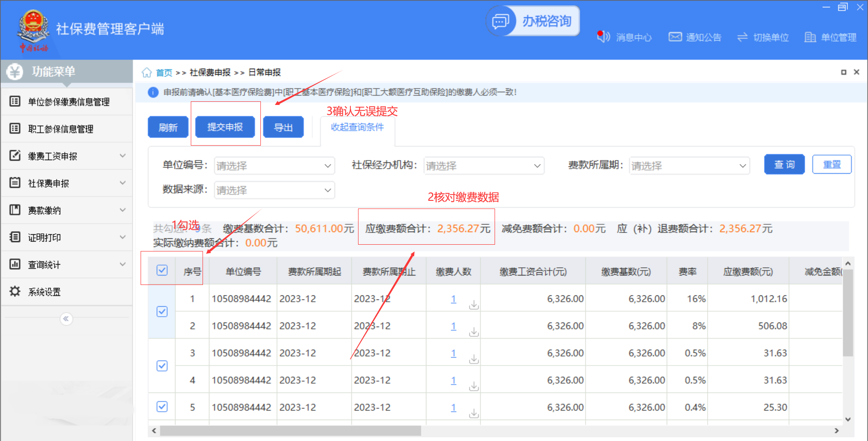Open the 办税咨询 chat icon
The width and height of the screenshot is (868, 441).
(x=500, y=21)
